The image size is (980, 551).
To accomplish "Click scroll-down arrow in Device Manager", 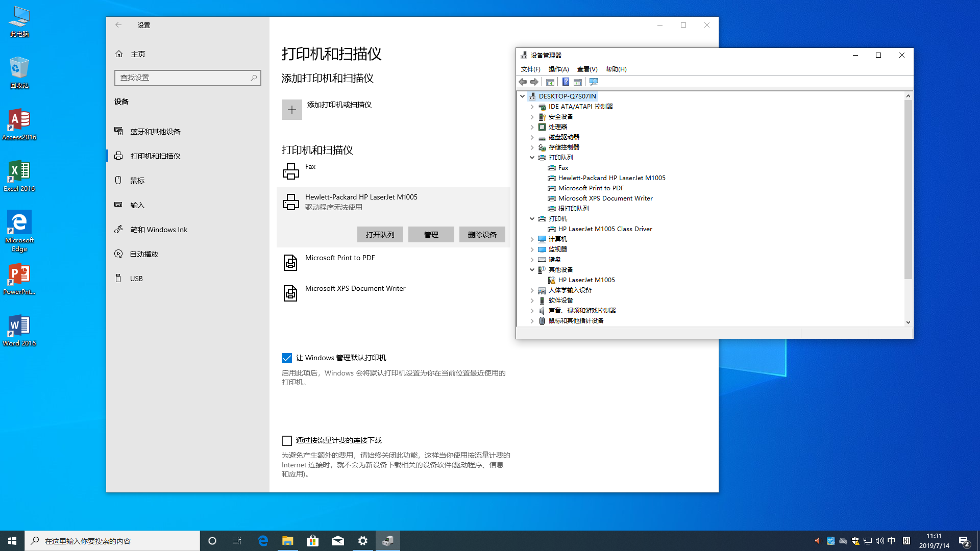I will point(908,322).
